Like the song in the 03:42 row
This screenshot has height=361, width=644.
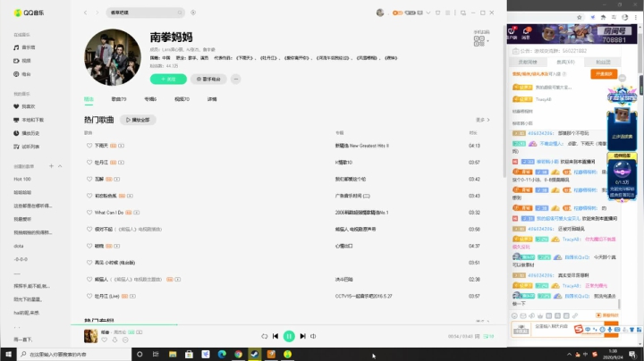point(89,180)
